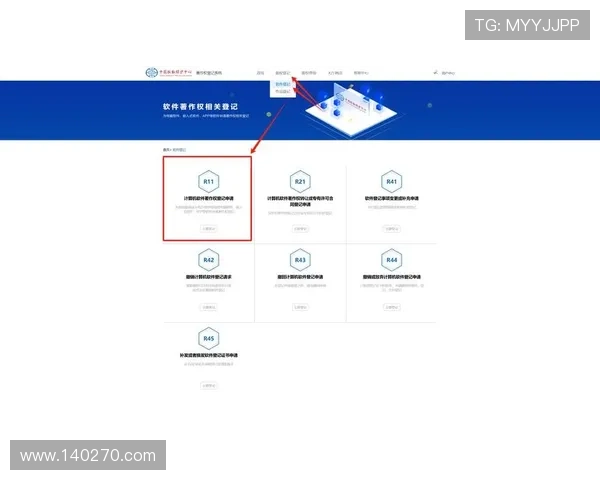The image size is (600, 480).
Task: Click the apply button under R45 card
Action: (x=208, y=384)
